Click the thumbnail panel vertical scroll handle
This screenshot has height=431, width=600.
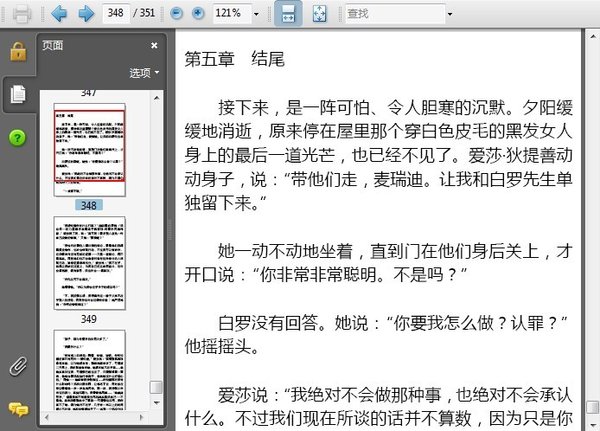(x=156, y=387)
